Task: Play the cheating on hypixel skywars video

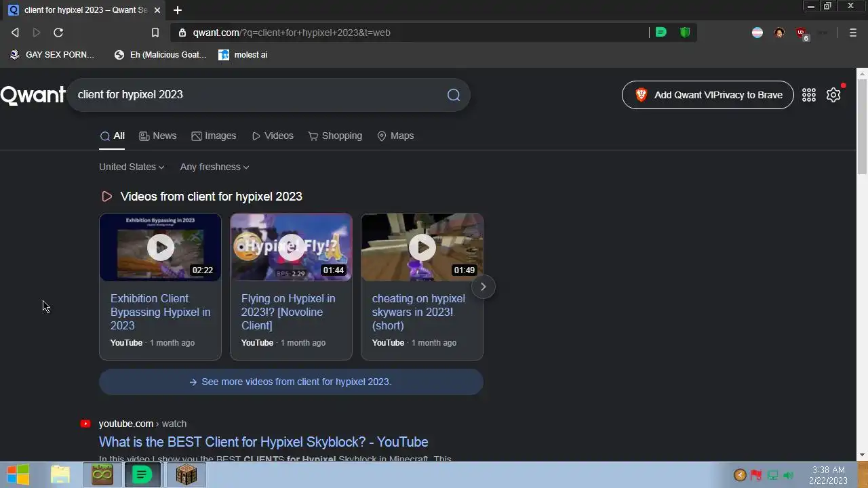Action: coord(422,247)
